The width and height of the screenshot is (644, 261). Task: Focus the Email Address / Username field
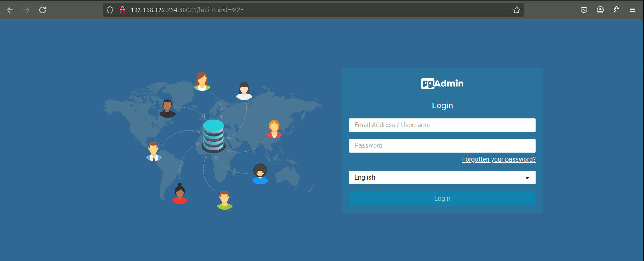[442, 125]
